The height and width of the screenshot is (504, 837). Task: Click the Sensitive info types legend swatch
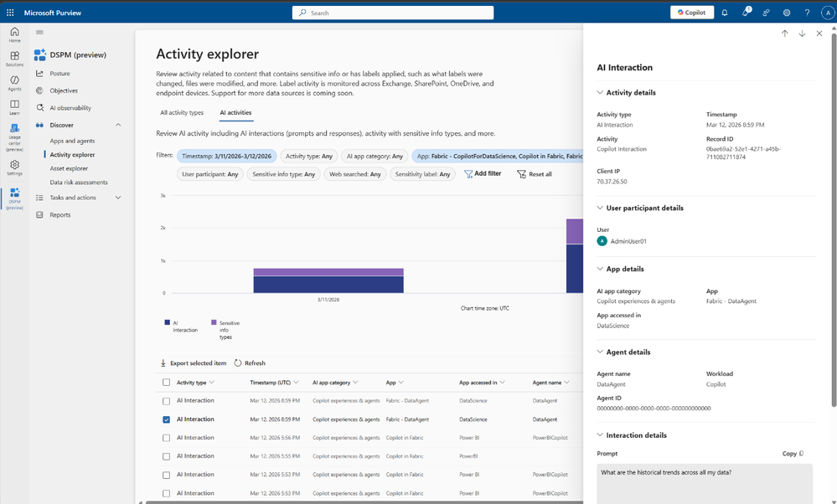click(x=214, y=322)
